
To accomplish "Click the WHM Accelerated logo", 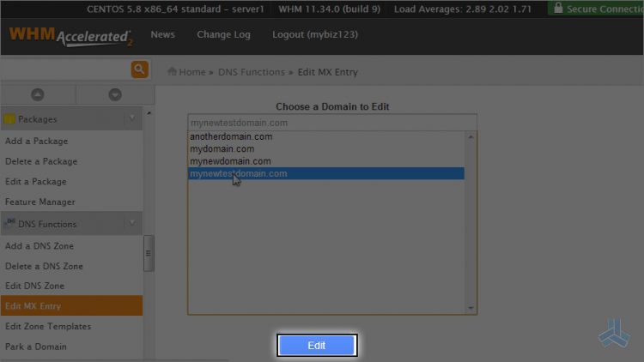I will (x=70, y=37).
